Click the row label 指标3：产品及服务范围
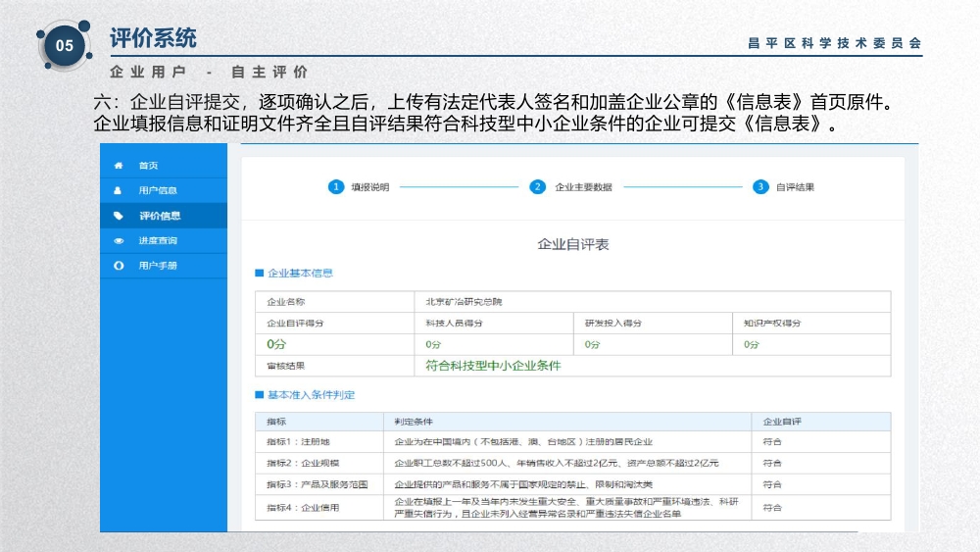The height and width of the screenshot is (552, 980). pos(317,484)
